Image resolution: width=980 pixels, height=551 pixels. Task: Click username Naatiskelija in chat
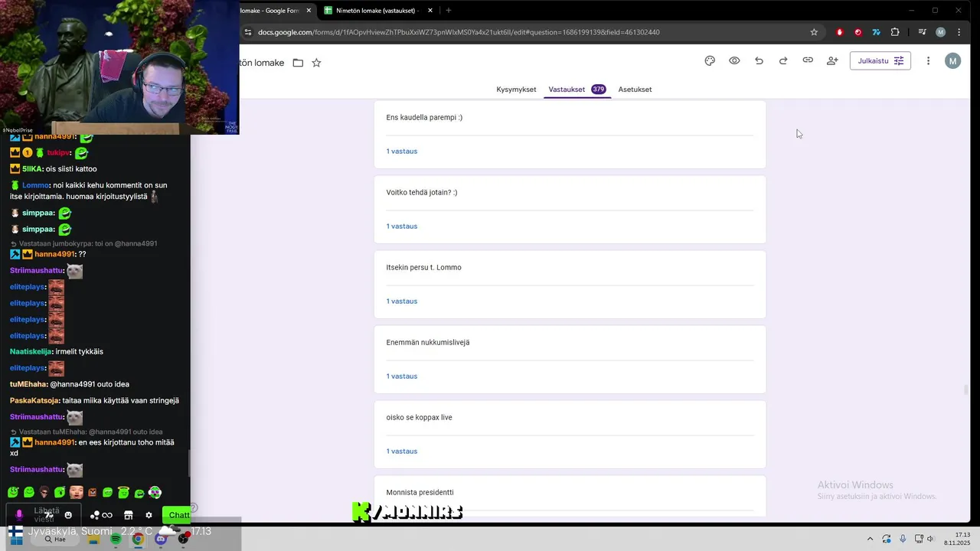[x=31, y=351]
